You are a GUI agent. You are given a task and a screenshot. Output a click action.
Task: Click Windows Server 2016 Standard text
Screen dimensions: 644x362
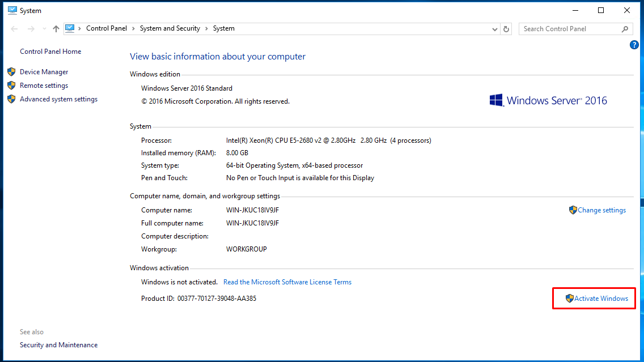(187, 88)
